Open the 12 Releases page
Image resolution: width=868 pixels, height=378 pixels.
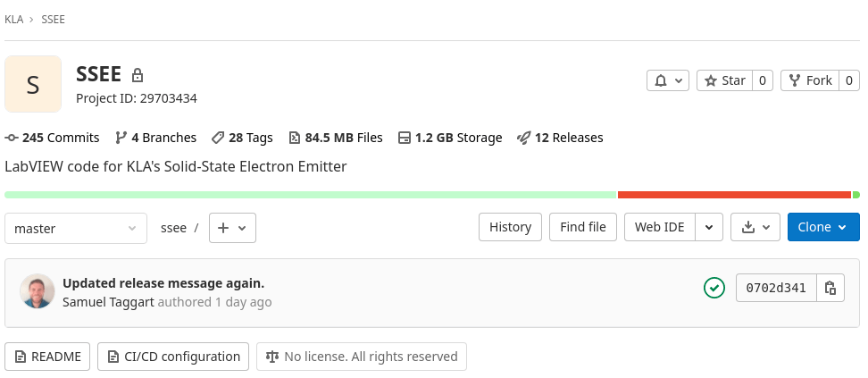(x=560, y=138)
